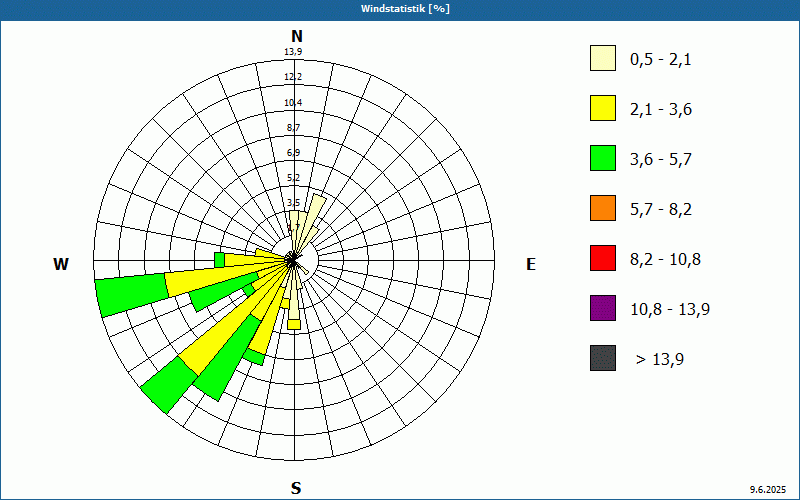Click the 6,9 radial axis value
This screenshot has width=800, height=500.
(x=293, y=153)
